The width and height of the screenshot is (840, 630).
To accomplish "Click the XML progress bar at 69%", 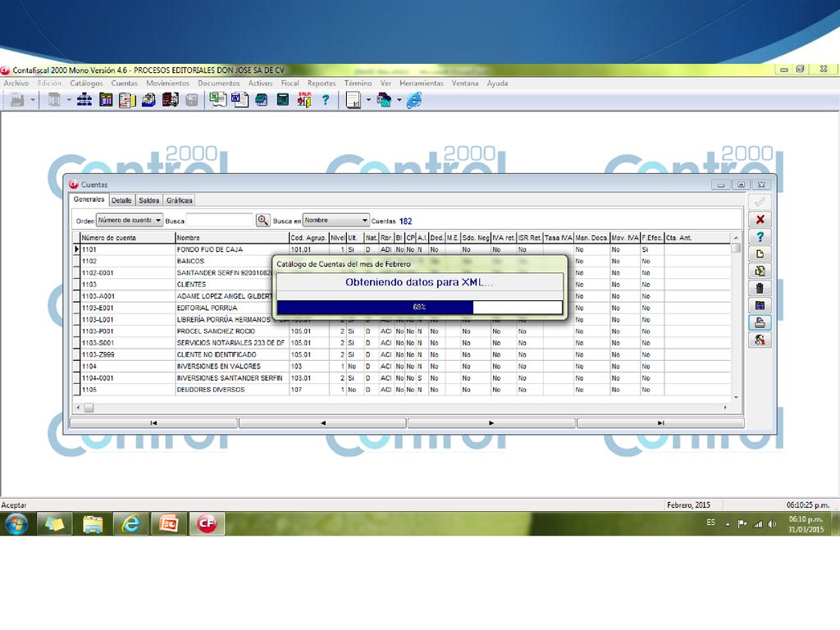I will tap(419, 307).
